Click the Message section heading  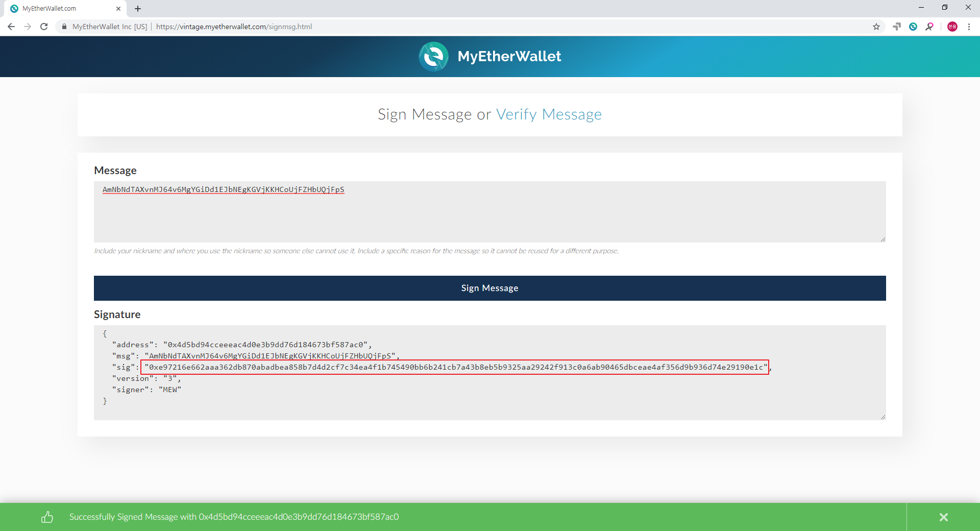(115, 171)
